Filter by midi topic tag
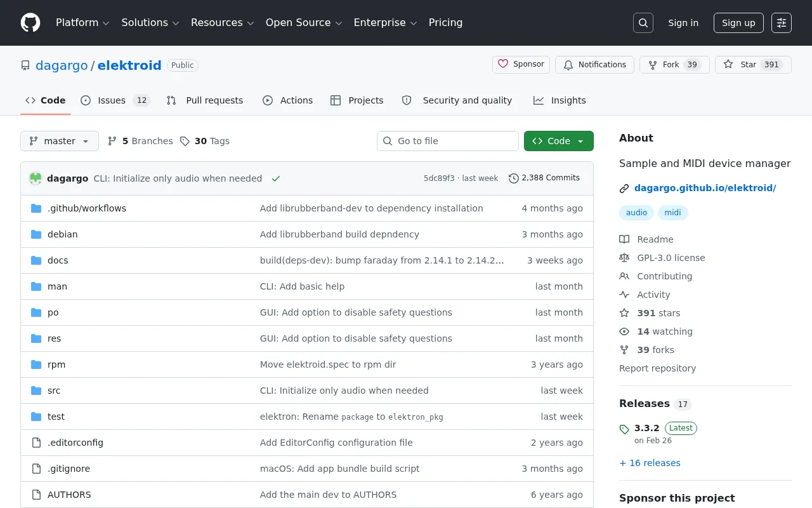The width and height of the screenshot is (812, 508). tap(672, 213)
